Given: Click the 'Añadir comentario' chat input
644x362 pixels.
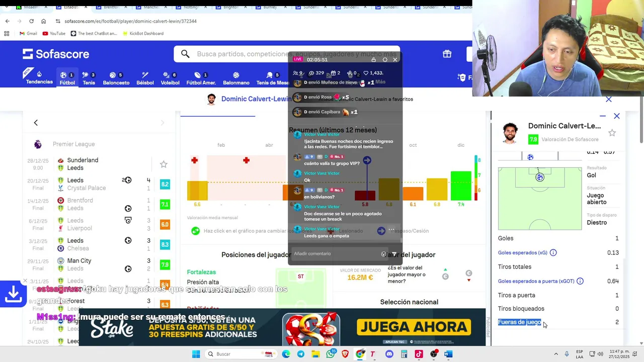Looking at the screenshot, I should pos(336,254).
